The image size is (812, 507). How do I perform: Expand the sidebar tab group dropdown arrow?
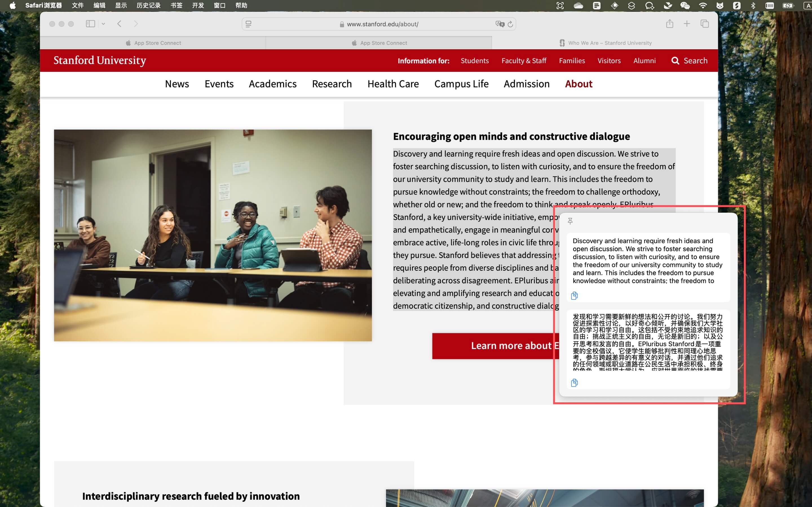click(x=103, y=24)
